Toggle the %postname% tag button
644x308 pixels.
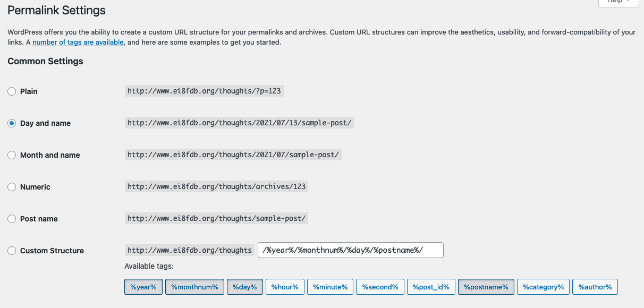point(486,287)
